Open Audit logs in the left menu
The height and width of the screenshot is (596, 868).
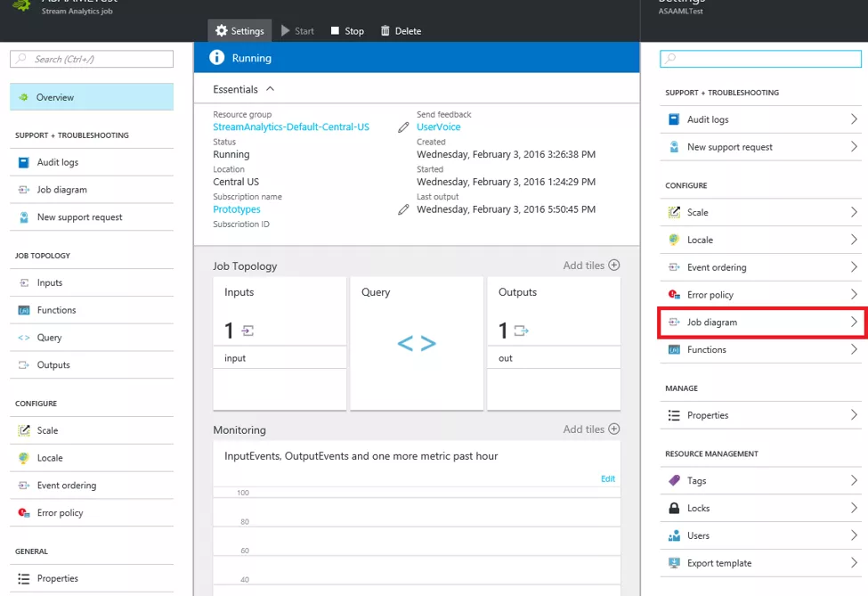92,162
